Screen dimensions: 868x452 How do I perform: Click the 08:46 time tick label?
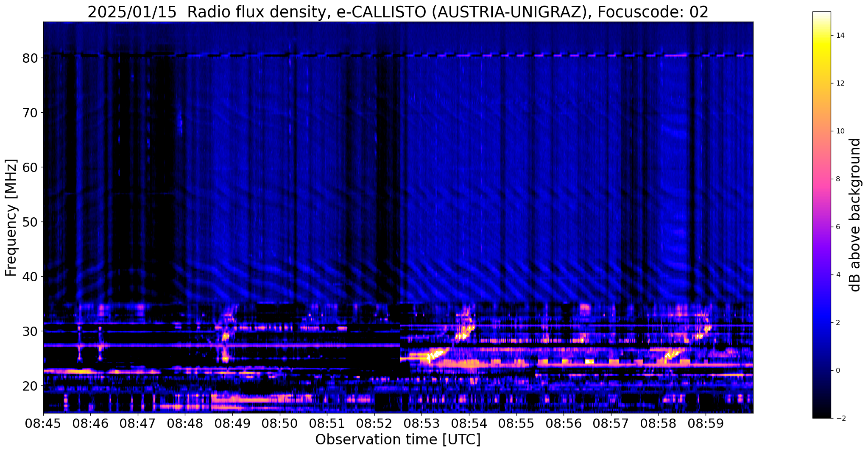point(90,423)
